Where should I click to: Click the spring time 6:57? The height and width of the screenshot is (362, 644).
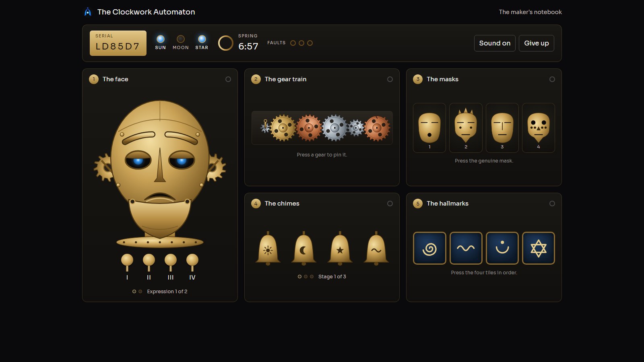pyautogui.click(x=248, y=47)
